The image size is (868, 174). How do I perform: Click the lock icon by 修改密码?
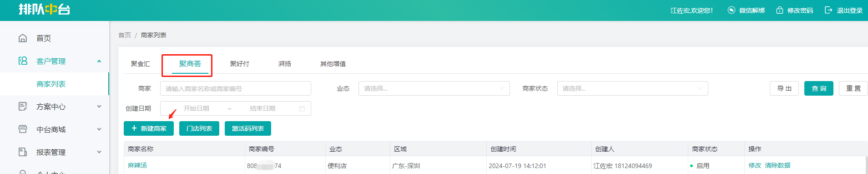pos(780,10)
